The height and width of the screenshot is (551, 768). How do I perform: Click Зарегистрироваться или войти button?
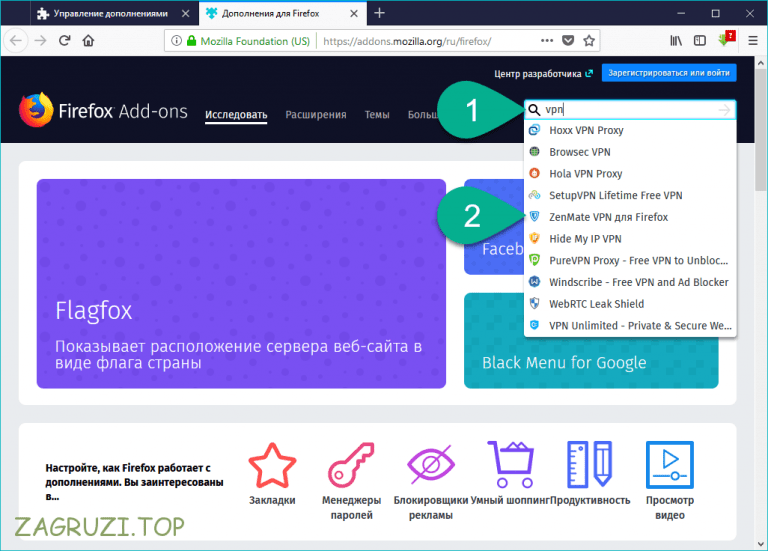[669, 73]
